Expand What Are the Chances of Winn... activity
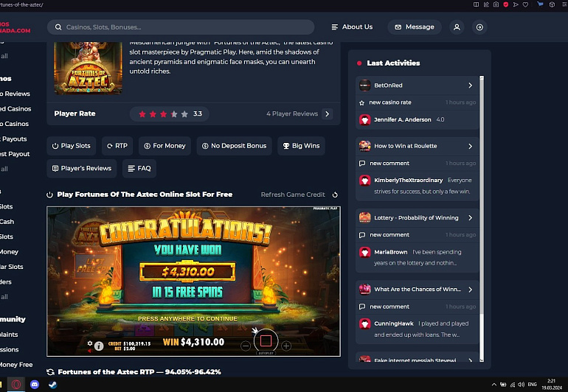Viewport: 568px width, 392px height. coord(470,290)
